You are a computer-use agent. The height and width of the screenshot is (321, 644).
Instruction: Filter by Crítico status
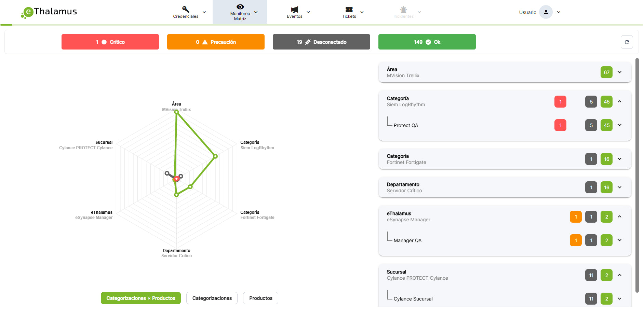coord(110,42)
